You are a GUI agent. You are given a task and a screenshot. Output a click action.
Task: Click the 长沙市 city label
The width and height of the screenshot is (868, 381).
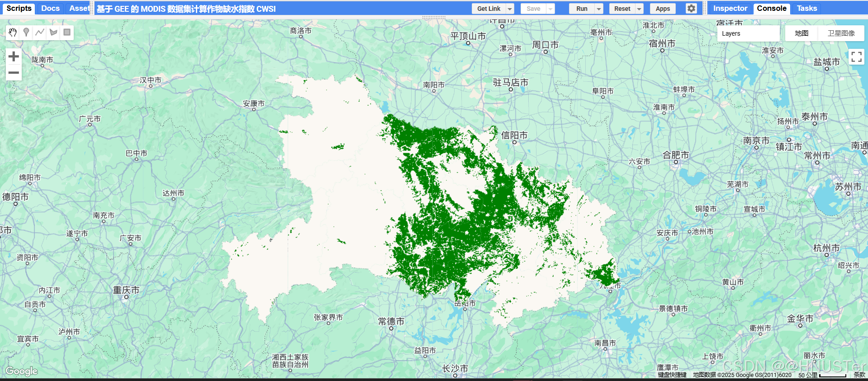455,368
